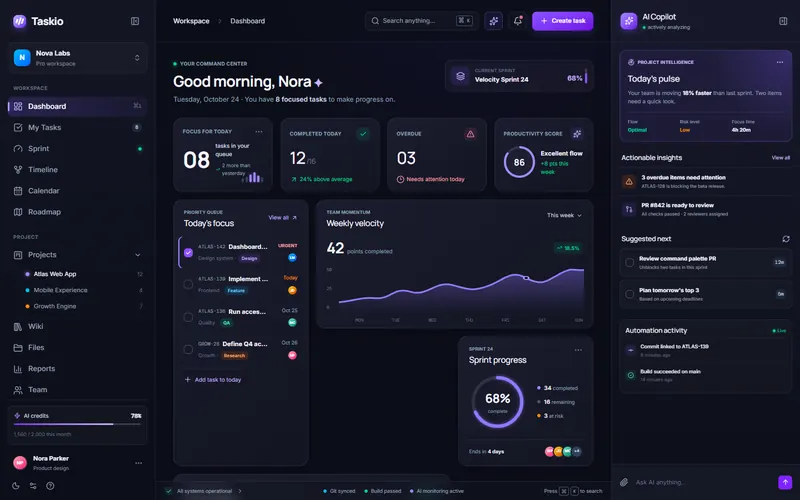Open Wiki section
This screenshot has height=500, width=800.
(78, 326)
